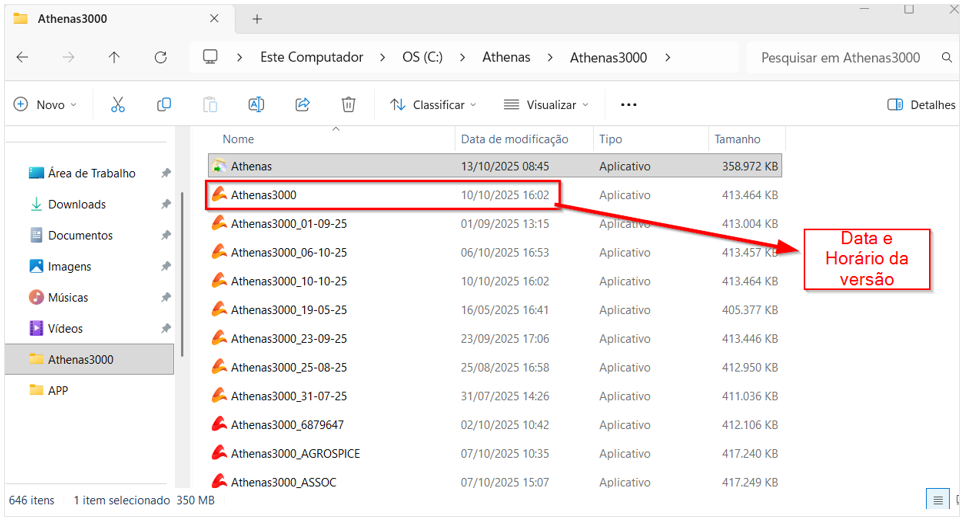This screenshot has width=966, height=522.
Task: Toggle the Detalhes pane
Action: pyautogui.click(x=921, y=104)
